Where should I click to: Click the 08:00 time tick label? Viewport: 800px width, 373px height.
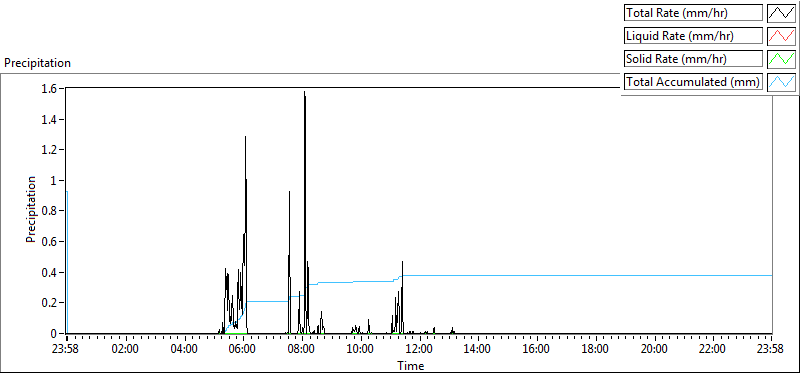click(x=302, y=350)
